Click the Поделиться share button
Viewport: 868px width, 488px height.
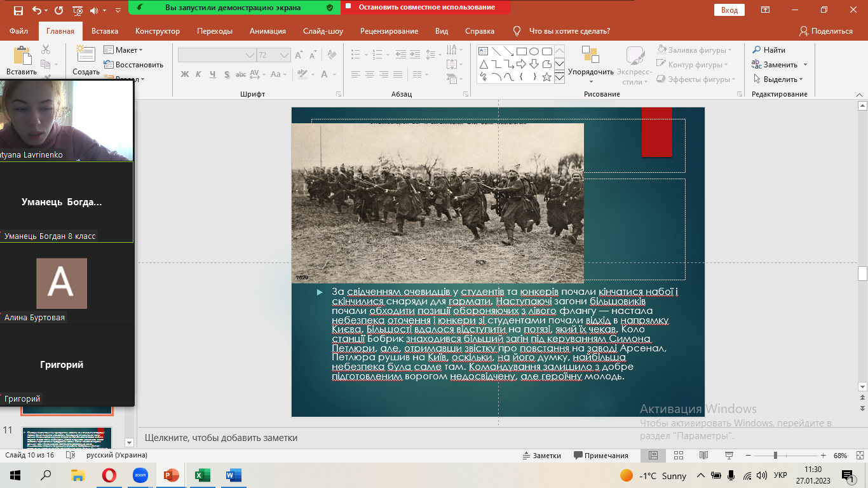(x=826, y=31)
